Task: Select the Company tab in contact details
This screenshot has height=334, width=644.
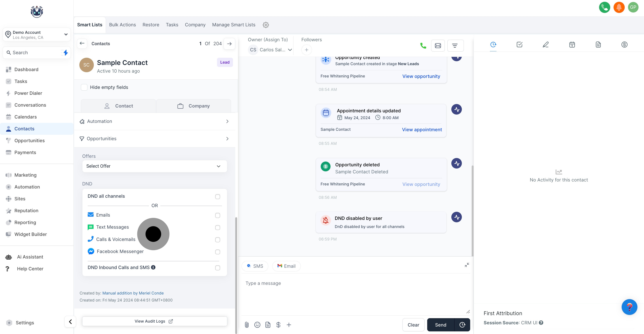Action: (194, 106)
